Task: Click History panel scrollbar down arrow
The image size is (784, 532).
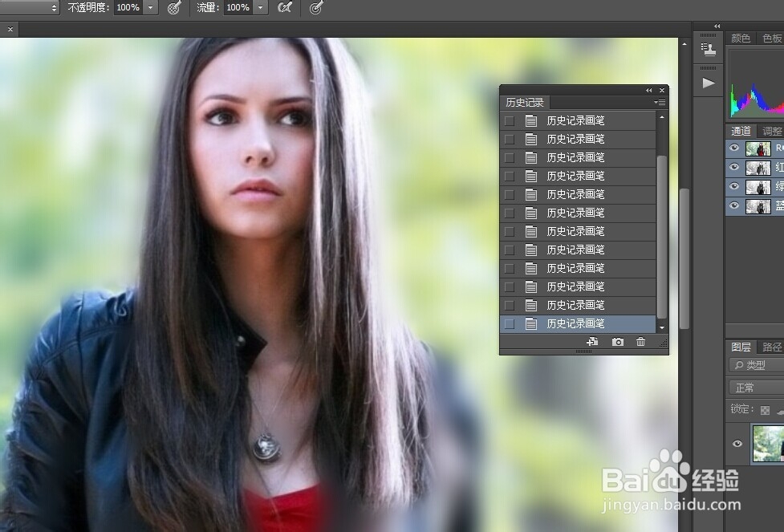Action: coord(662,328)
